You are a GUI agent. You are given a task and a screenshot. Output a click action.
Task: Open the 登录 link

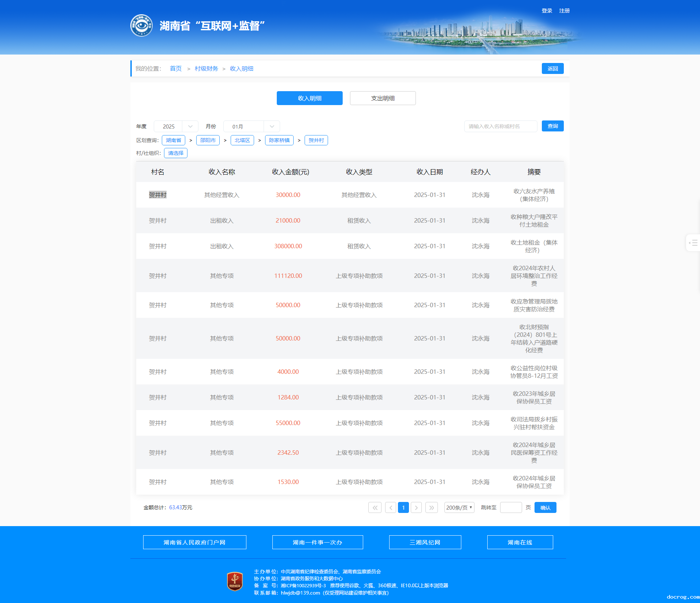[547, 11]
